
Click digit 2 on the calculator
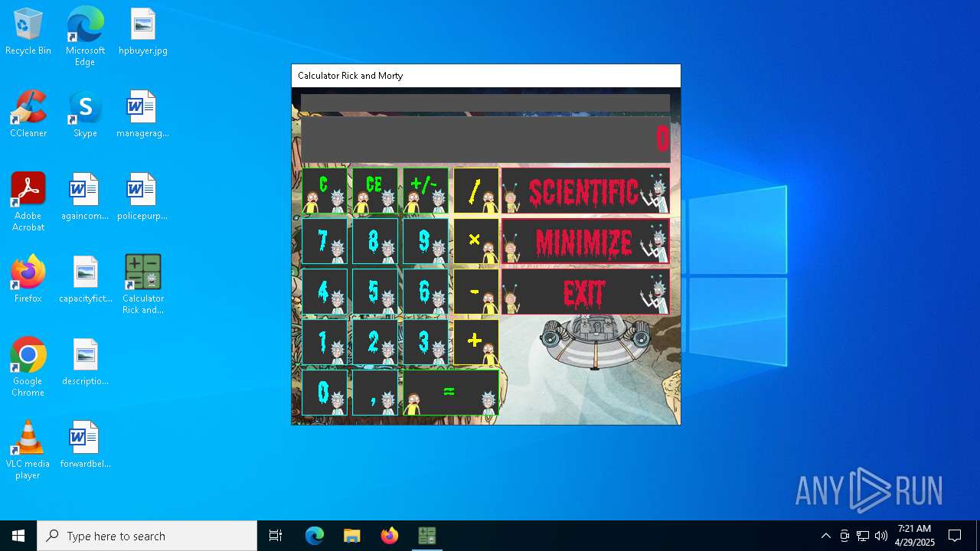click(x=375, y=342)
